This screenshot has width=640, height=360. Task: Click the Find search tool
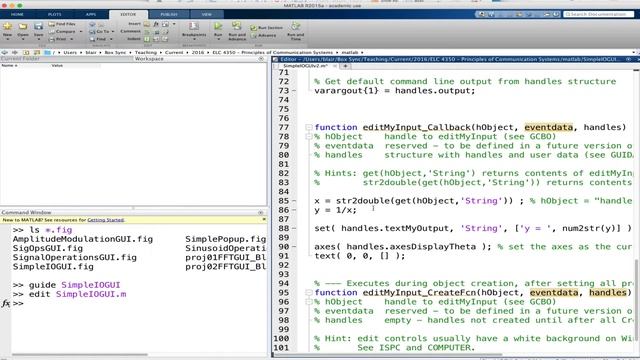pos(98,39)
